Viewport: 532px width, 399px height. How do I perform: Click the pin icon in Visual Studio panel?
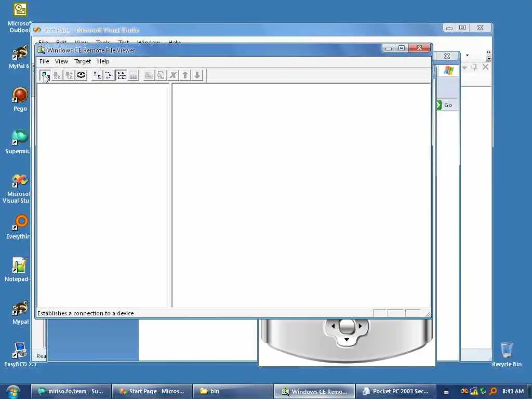475,67
